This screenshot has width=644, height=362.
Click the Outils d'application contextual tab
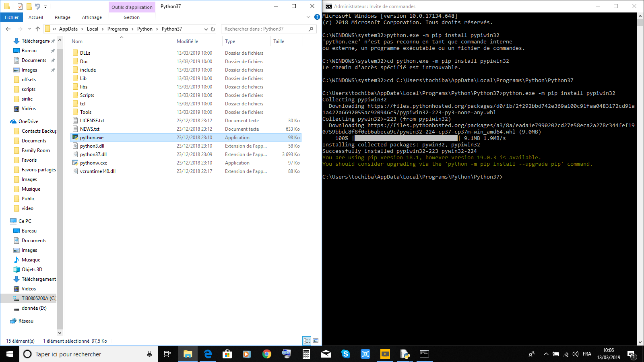(132, 7)
